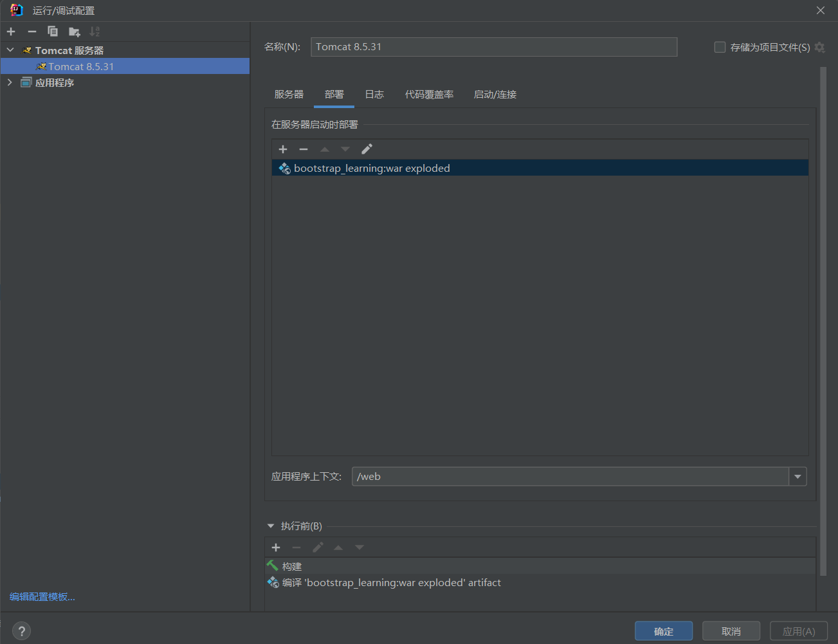Open help with the question mark
The width and height of the screenshot is (838, 644).
(x=21, y=631)
